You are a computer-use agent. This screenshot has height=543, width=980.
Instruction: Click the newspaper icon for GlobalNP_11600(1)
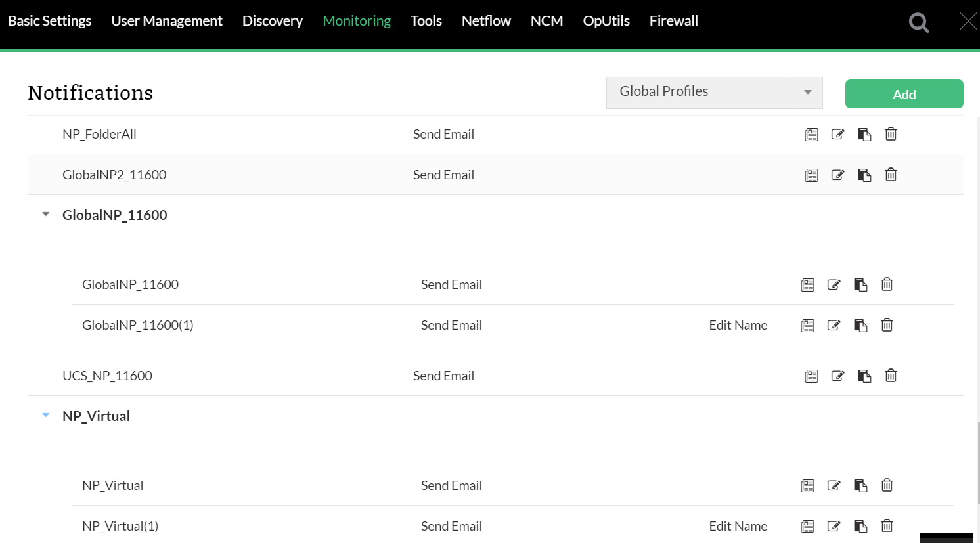[807, 326]
